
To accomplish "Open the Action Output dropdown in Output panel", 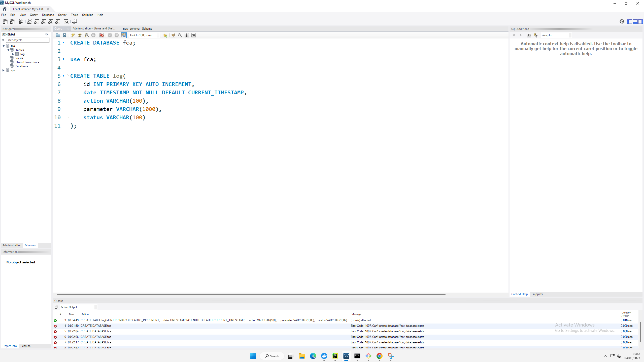I will [x=96, y=307].
